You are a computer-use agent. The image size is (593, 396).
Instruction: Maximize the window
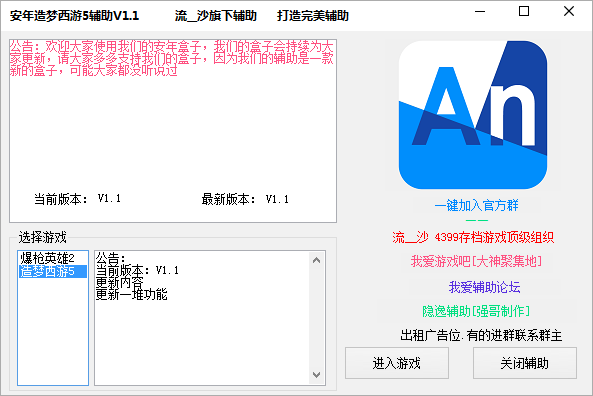524,12
